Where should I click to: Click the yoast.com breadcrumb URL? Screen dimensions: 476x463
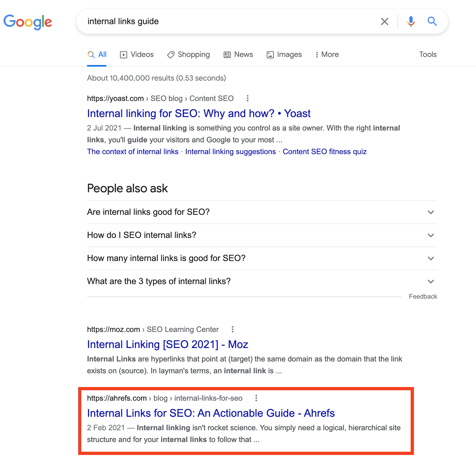(160, 98)
